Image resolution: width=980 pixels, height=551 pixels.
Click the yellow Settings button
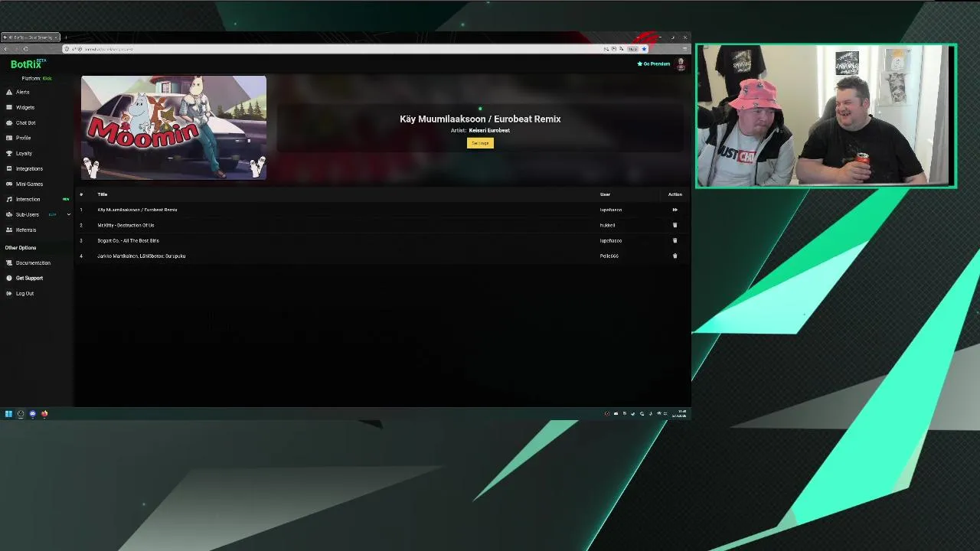click(x=480, y=143)
